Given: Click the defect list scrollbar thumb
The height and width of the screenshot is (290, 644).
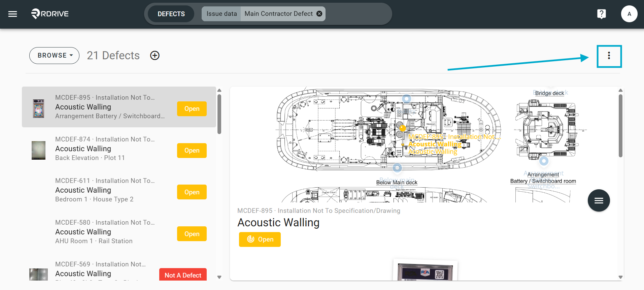Looking at the screenshot, I should (219, 114).
